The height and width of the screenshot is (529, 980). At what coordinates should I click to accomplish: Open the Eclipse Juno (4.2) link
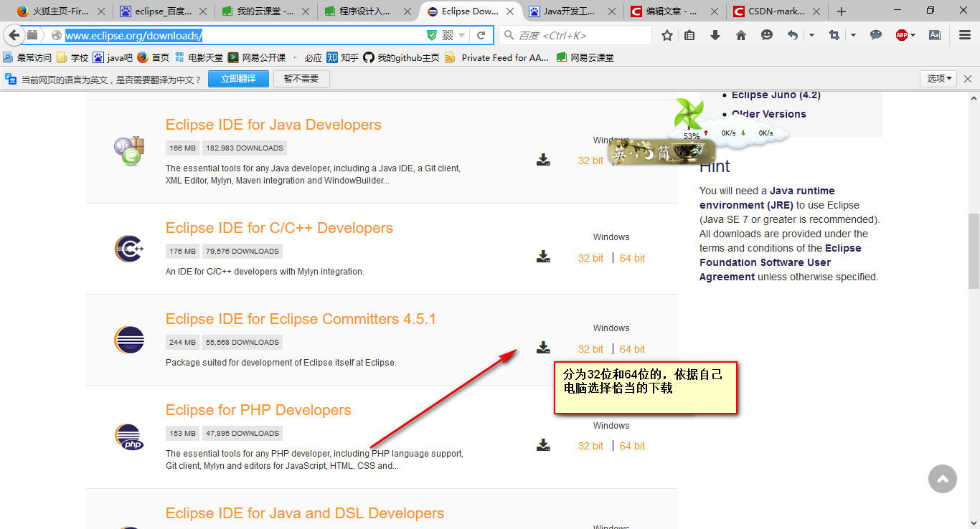point(776,95)
